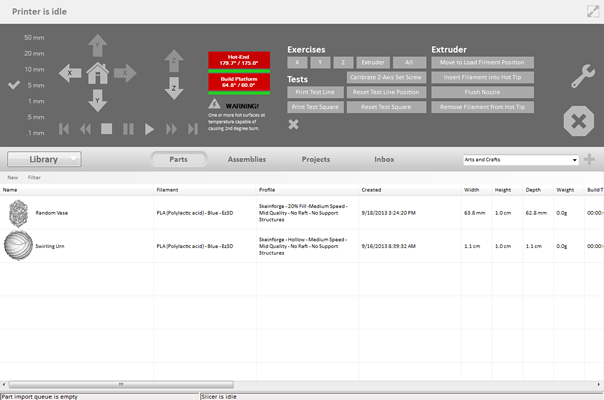Switch to the Assemblies tab
Screen dimensions: 604x400
click(x=247, y=159)
